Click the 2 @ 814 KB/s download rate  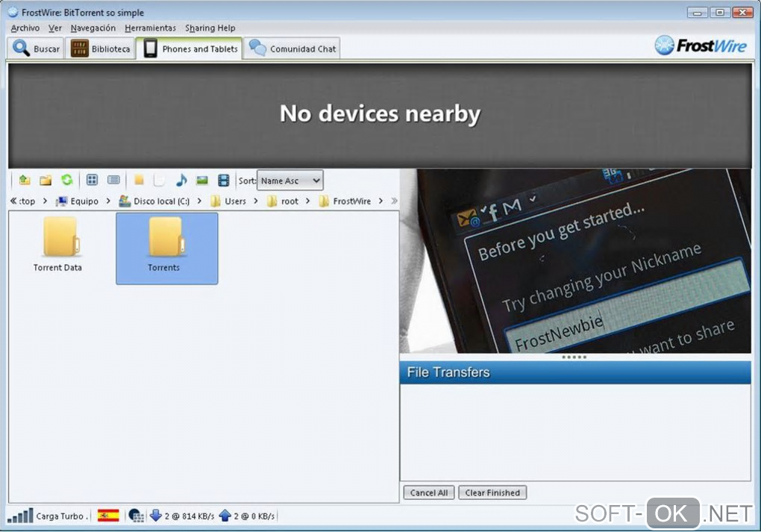(190, 516)
